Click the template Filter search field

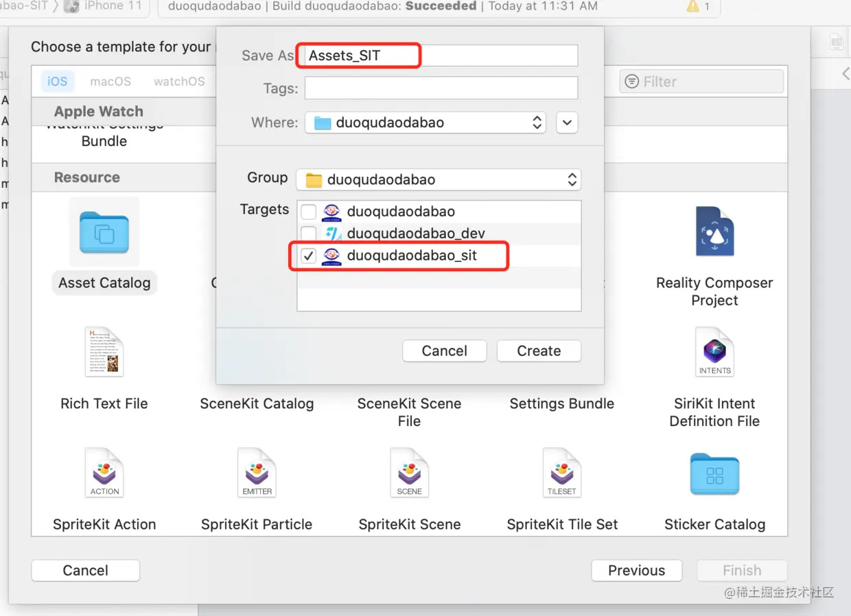point(701,82)
